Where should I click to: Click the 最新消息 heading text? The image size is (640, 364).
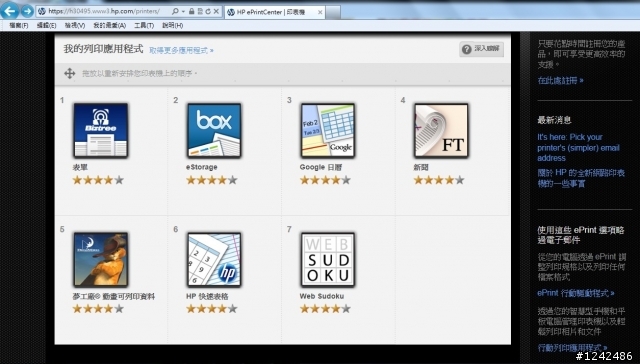coord(554,120)
